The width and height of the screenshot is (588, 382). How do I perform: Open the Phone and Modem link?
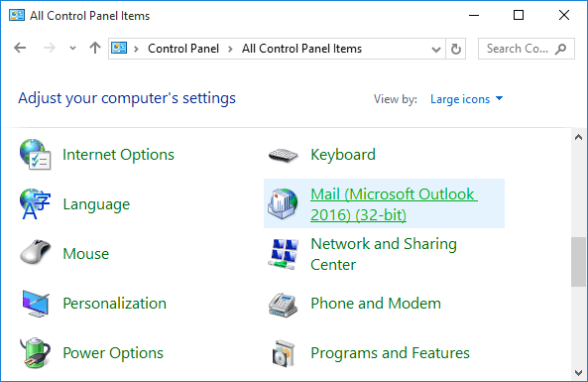tap(376, 304)
